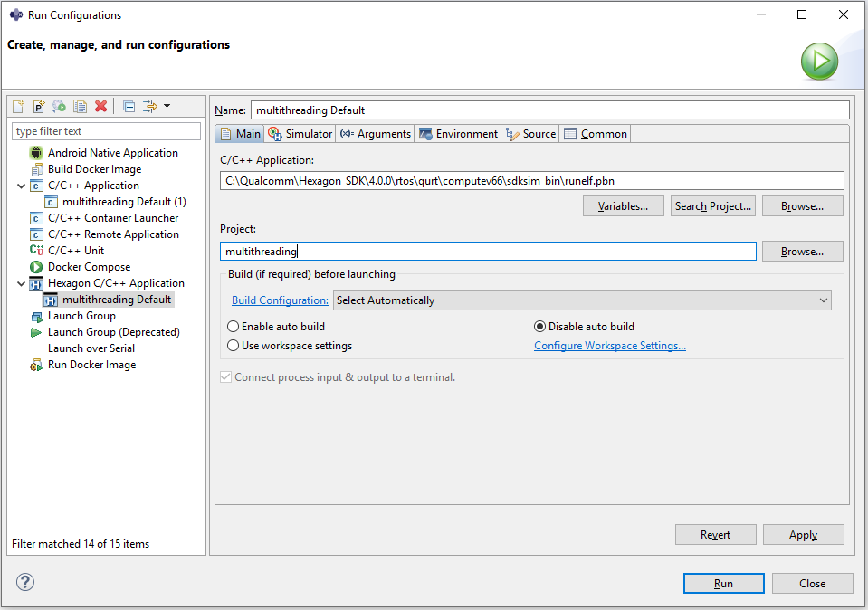
Task: Select Use workspace settings radio
Action: [290, 346]
